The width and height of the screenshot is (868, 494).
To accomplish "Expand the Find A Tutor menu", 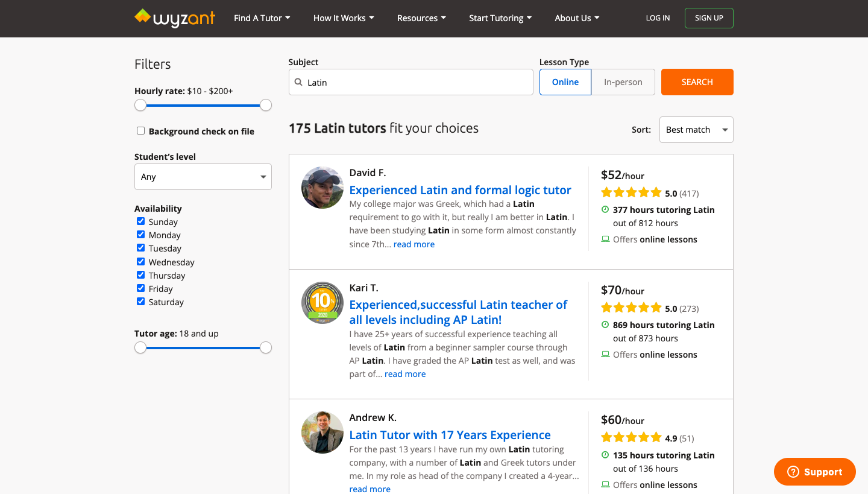I will [262, 18].
